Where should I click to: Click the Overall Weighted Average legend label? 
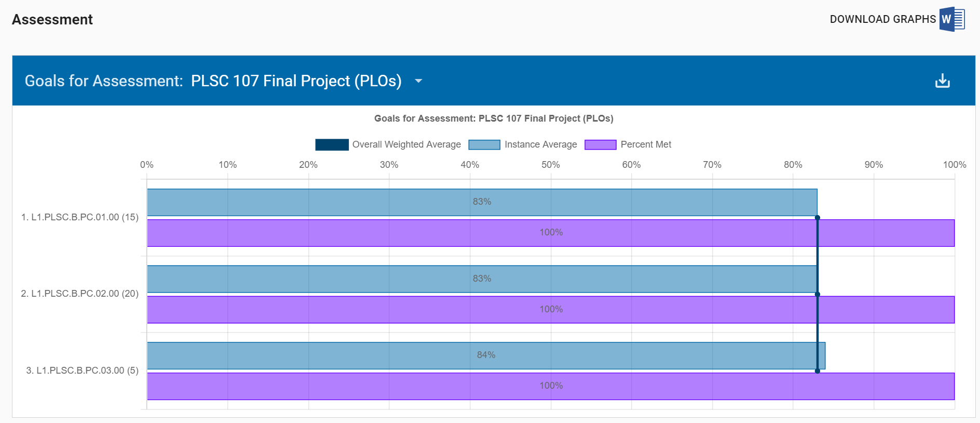pyautogui.click(x=406, y=144)
